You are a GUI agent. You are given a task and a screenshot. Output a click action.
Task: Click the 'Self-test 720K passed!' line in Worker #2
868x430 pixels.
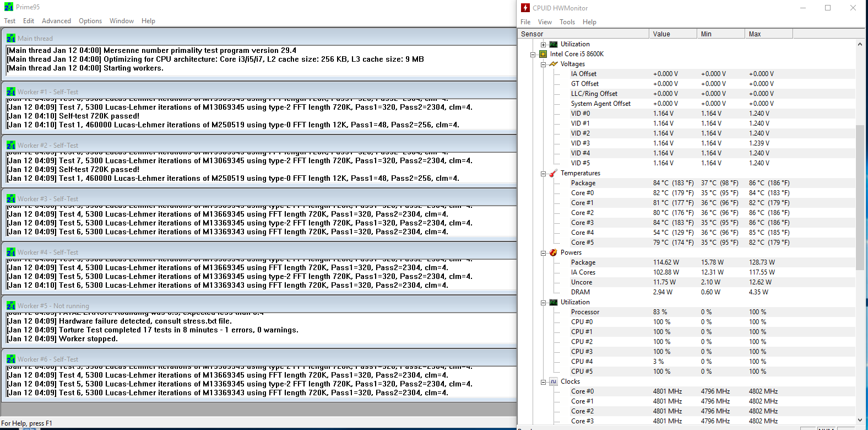pos(73,169)
